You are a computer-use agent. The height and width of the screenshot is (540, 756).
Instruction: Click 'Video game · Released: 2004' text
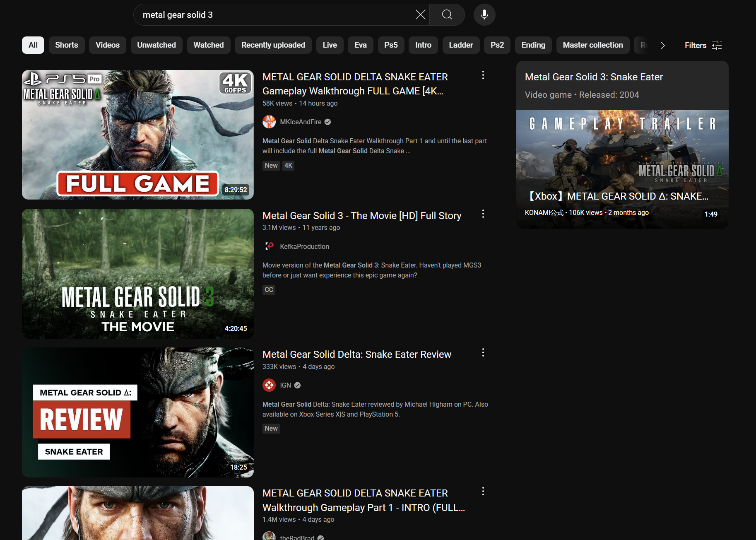coord(582,95)
